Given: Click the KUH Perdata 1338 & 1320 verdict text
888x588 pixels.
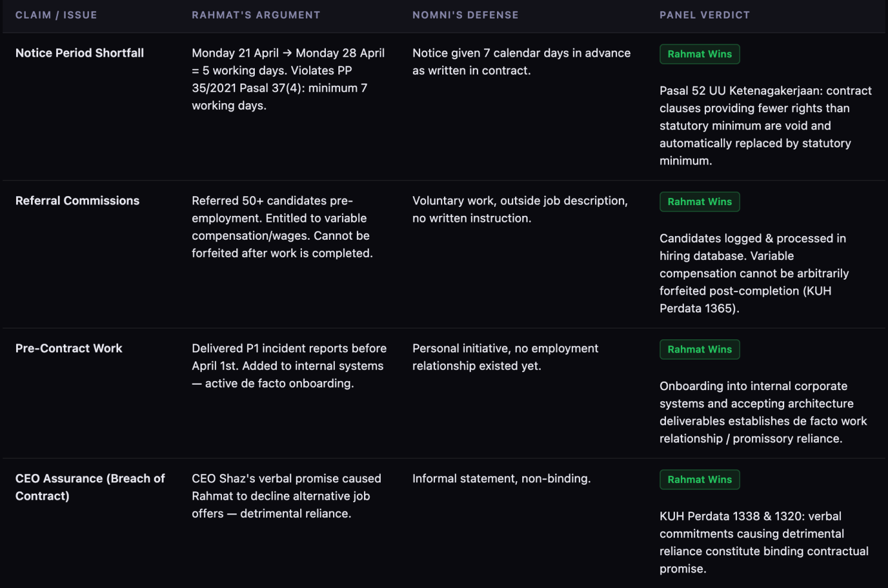Looking at the screenshot, I should [764, 543].
